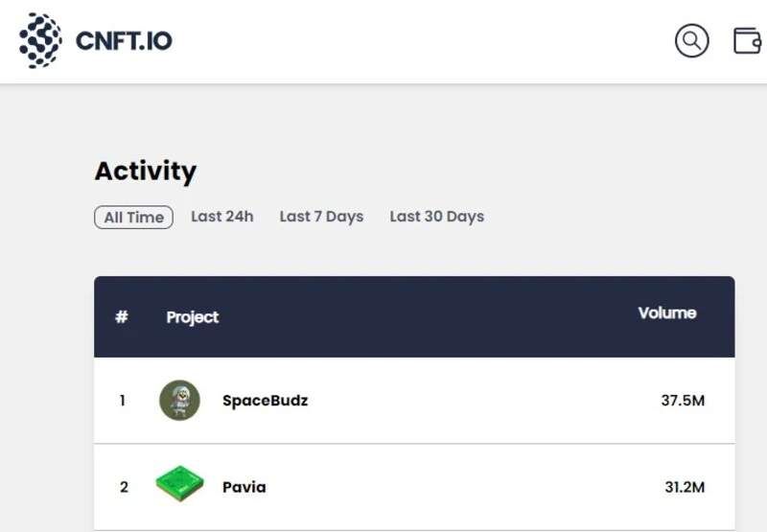Click the CNFT.IO brand text
767x532 pixels.
pyautogui.click(x=124, y=41)
